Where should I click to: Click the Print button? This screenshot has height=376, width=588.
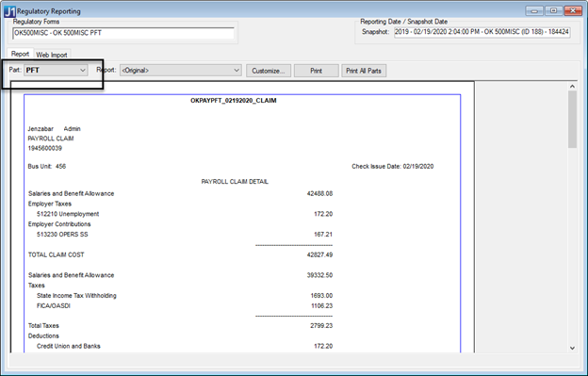[316, 71]
